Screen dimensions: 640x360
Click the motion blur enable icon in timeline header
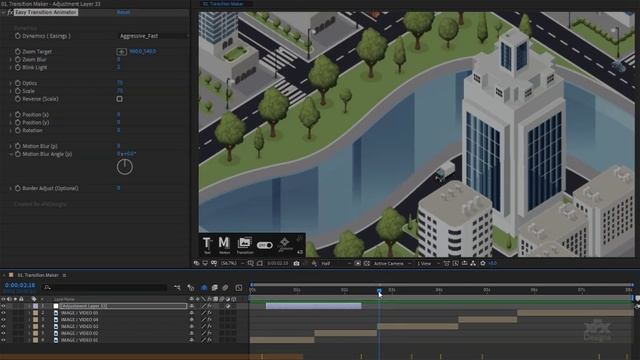[225, 288]
